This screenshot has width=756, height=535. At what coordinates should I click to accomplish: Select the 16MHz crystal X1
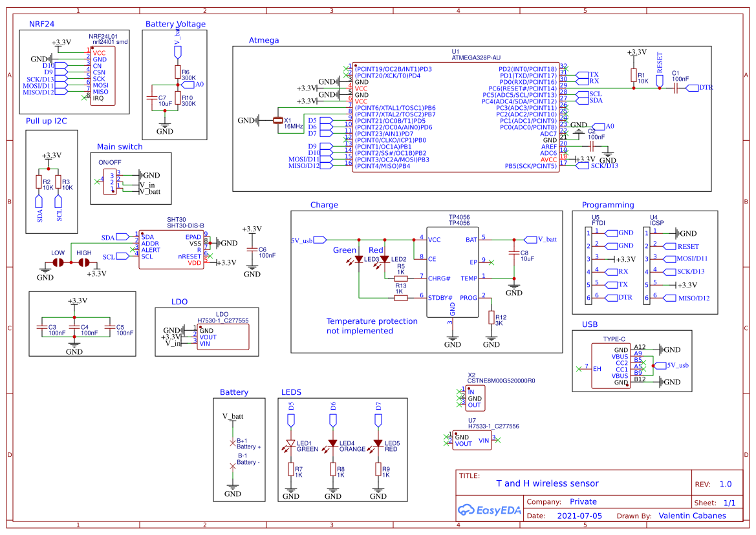pyautogui.click(x=278, y=121)
